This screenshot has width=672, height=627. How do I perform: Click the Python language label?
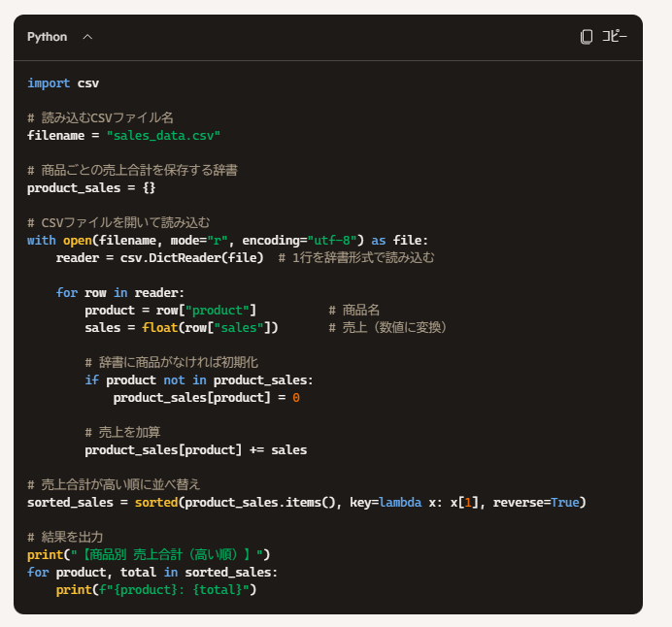coord(47,37)
